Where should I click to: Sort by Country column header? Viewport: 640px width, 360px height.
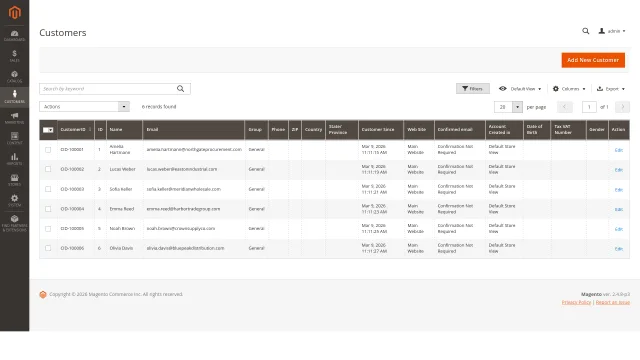pos(313,130)
